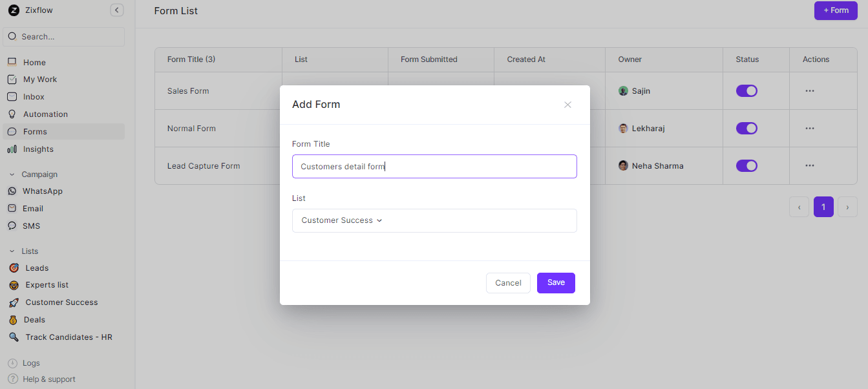Collapse the sidebar with the arrow icon
This screenshot has height=389, width=868.
pyautogui.click(x=116, y=10)
